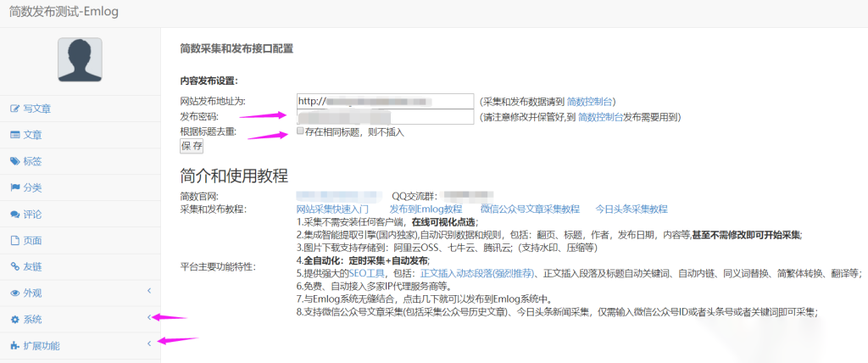Click the QQ交流群 label
The height and width of the screenshot is (363, 868).
[415, 196]
